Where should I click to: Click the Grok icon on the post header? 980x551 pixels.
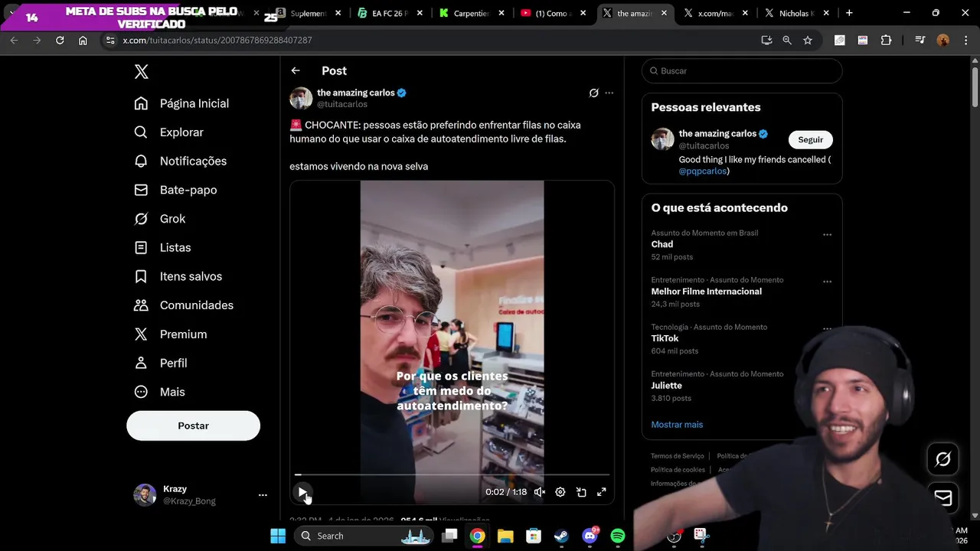(593, 93)
